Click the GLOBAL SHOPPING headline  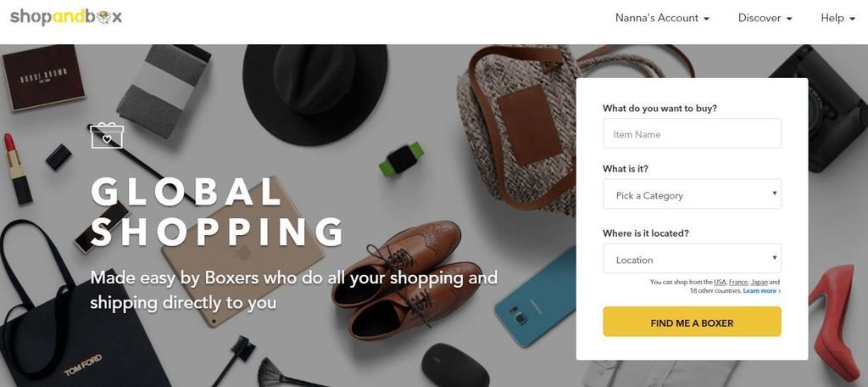(218, 212)
